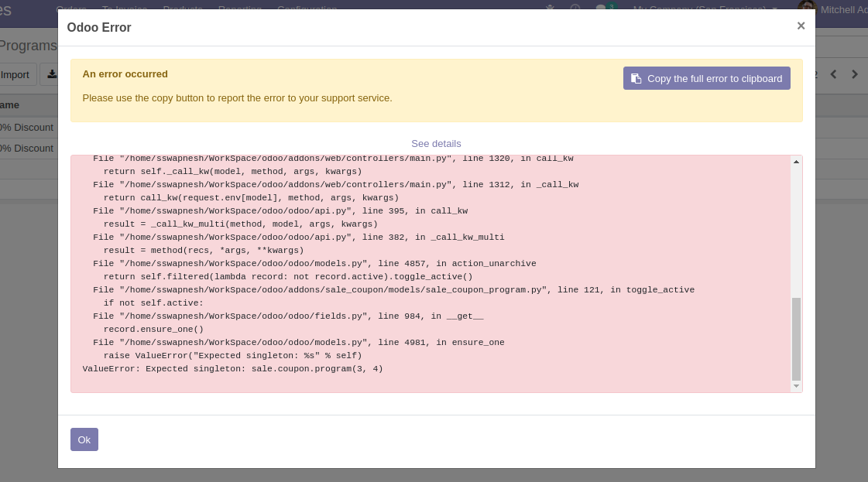Click the 'return self.filtered(lambda record' line

pyautogui.click(x=288, y=277)
